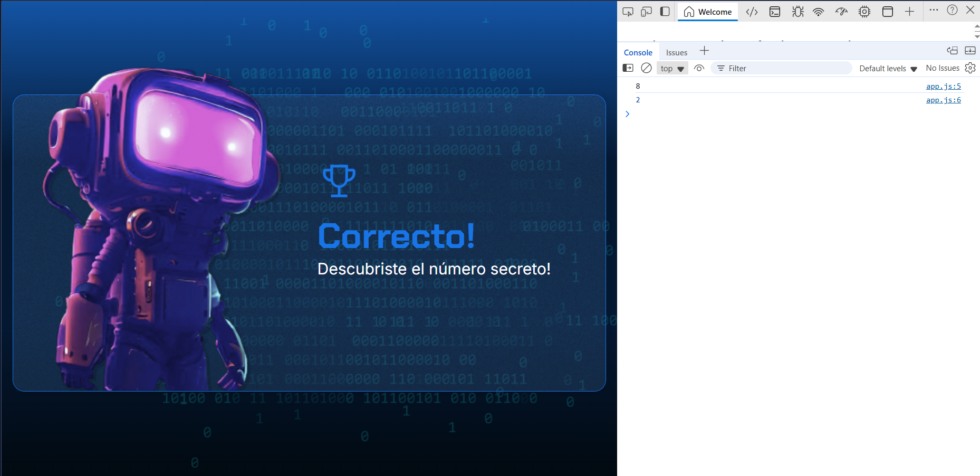Image resolution: width=980 pixels, height=476 pixels.
Task: Open the Network wifi icon
Action: (819, 12)
